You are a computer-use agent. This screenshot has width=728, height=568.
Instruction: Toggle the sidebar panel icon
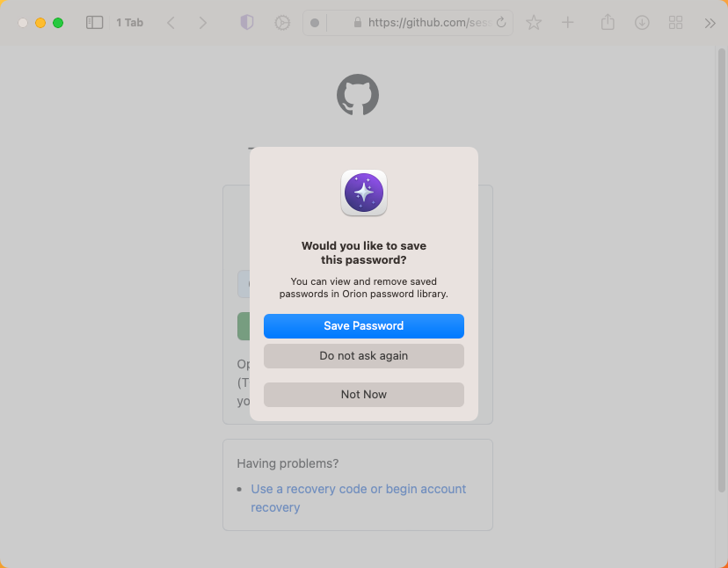(94, 22)
